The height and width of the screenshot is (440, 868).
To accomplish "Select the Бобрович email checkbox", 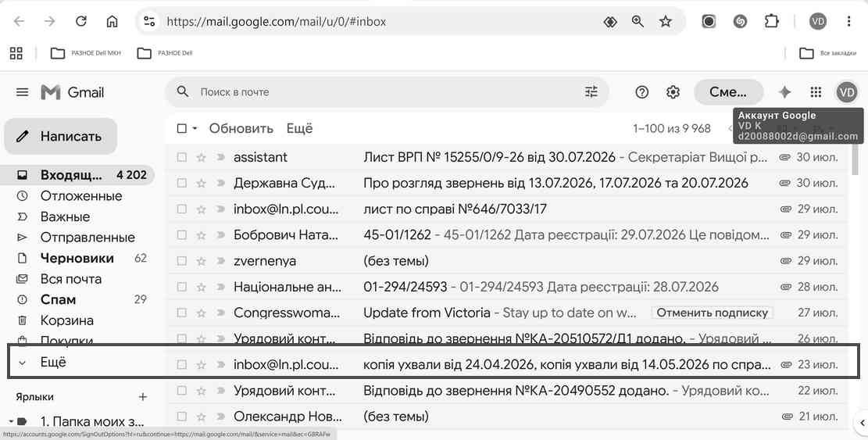I will click(x=181, y=234).
